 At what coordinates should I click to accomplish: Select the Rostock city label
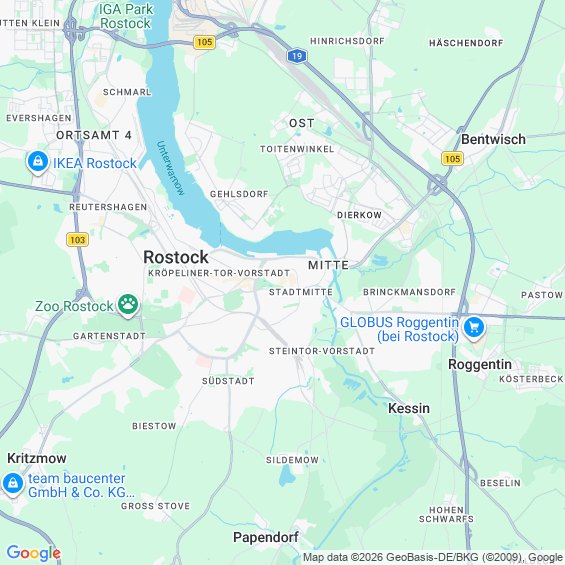176,257
